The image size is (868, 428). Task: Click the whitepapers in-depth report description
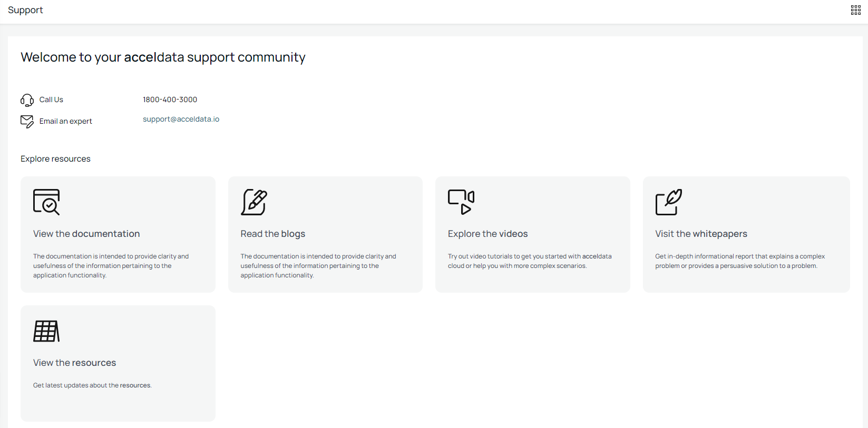click(x=740, y=261)
